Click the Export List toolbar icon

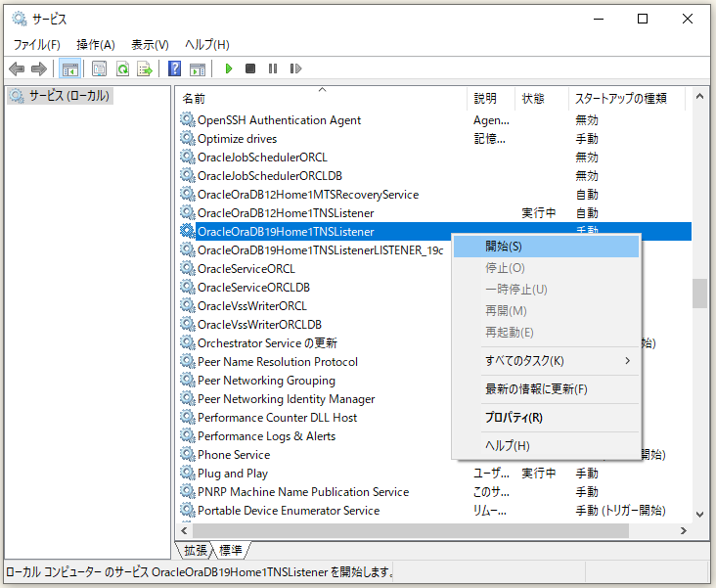tap(145, 69)
